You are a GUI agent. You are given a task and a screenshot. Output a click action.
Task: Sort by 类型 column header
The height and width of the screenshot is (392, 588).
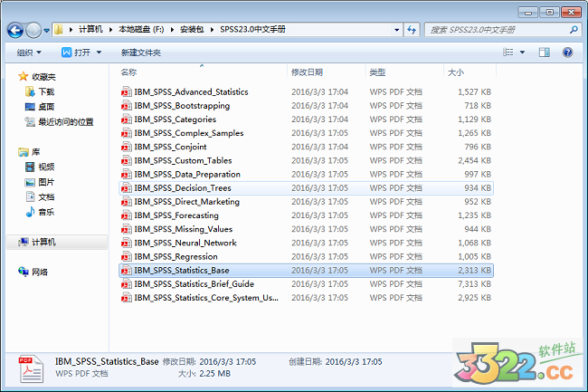tap(377, 72)
